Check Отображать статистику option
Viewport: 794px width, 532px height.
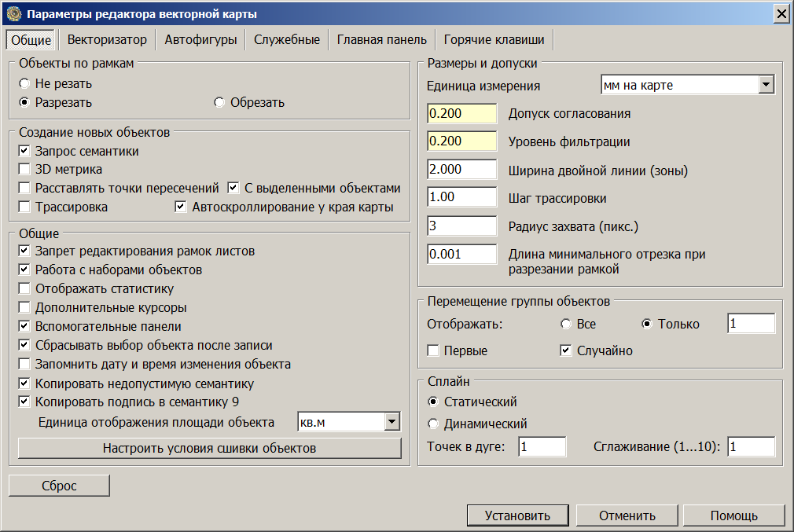click(24, 289)
